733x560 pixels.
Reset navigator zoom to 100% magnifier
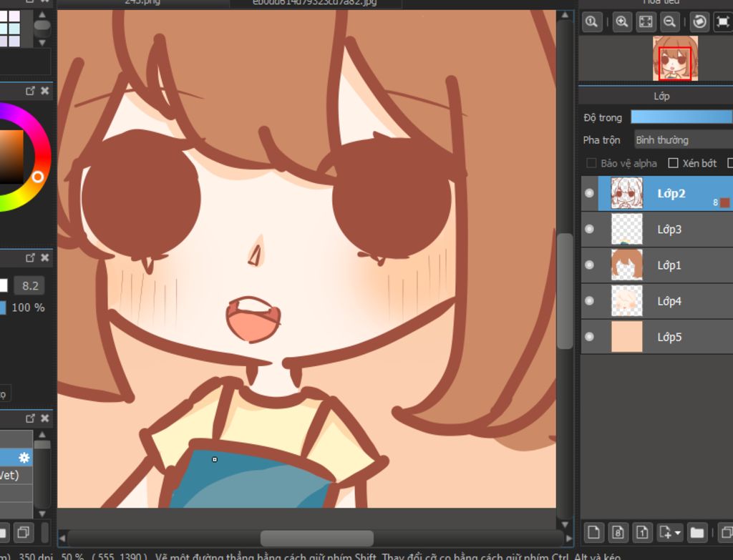[x=592, y=22]
